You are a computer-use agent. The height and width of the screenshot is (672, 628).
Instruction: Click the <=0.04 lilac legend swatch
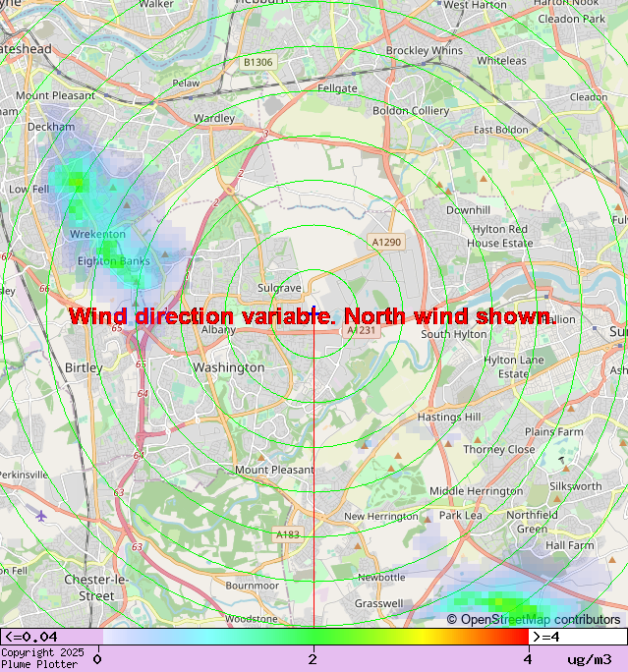51,637
